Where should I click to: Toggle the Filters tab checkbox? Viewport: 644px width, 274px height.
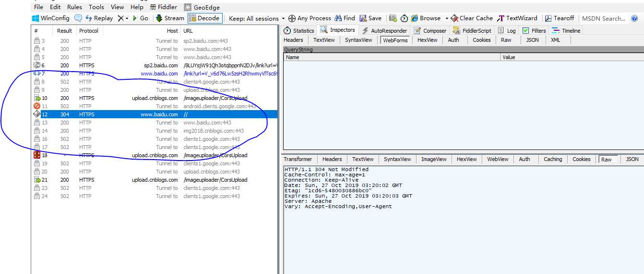point(526,31)
